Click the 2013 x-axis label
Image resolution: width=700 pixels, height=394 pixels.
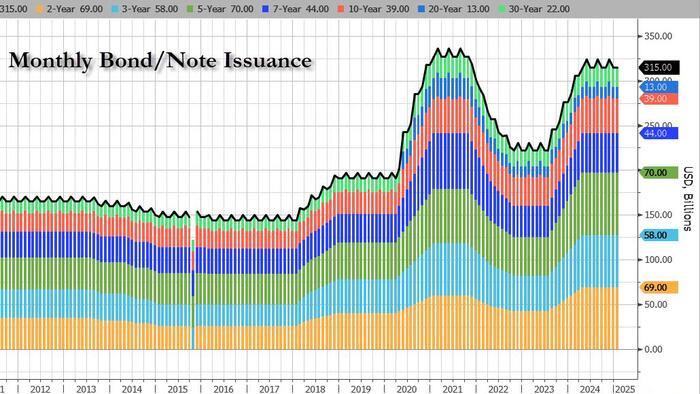(86, 389)
